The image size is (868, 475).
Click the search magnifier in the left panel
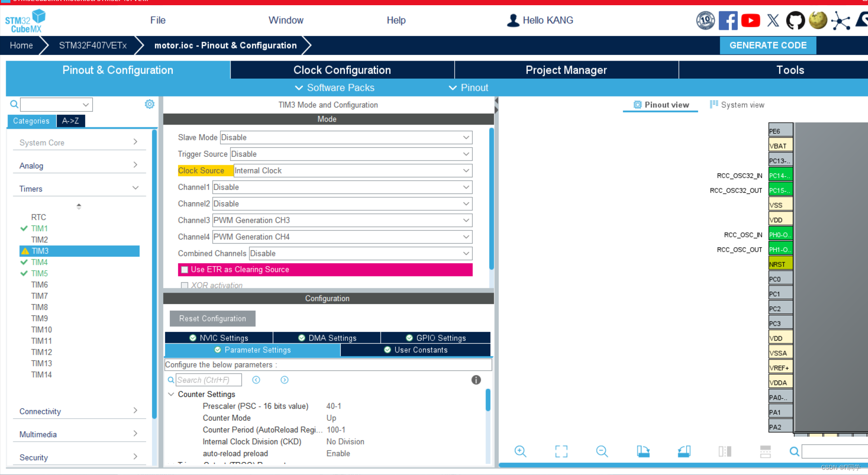click(14, 104)
